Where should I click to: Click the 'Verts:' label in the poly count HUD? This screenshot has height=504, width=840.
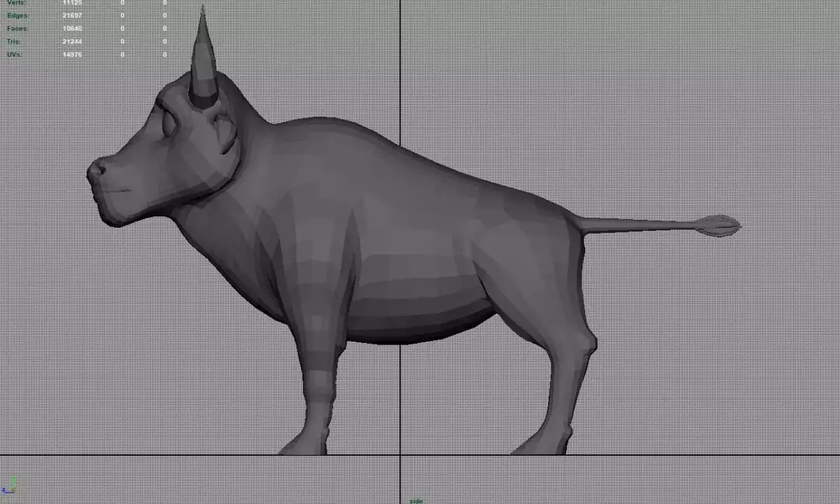pyautogui.click(x=16, y=3)
